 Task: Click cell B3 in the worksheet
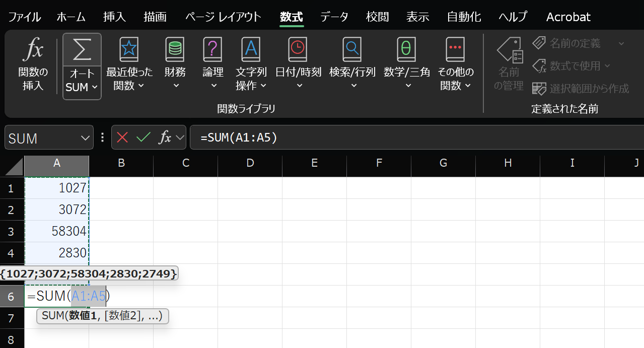[121, 231]
